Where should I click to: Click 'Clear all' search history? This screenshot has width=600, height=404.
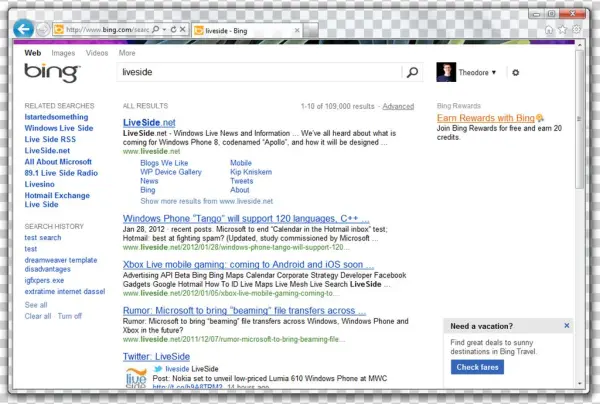[38, 316]
